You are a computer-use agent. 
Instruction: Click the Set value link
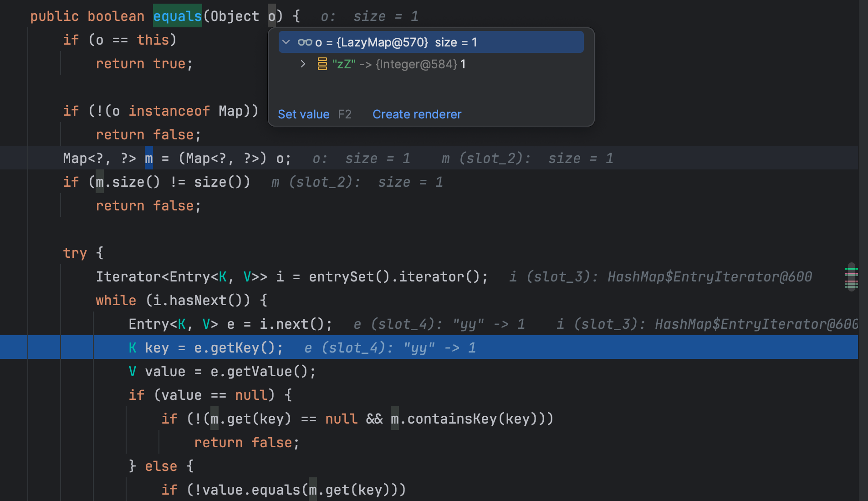tap(303, 114)
